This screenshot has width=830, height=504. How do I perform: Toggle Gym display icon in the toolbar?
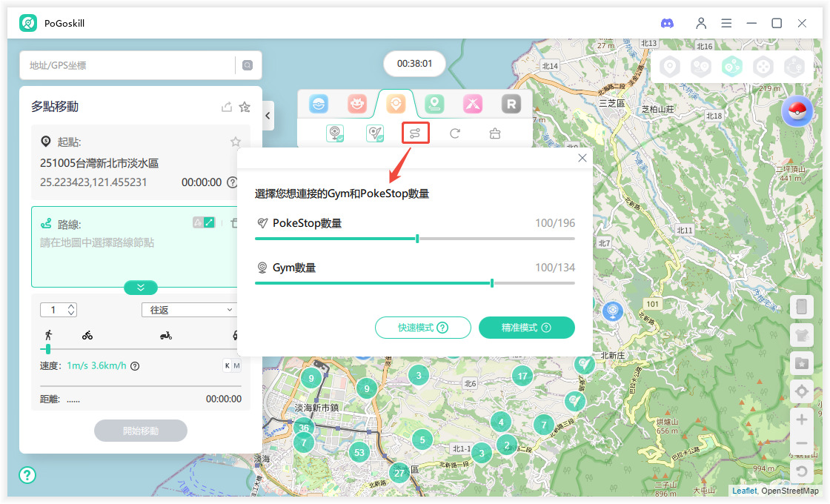click(x=335, y=133)
